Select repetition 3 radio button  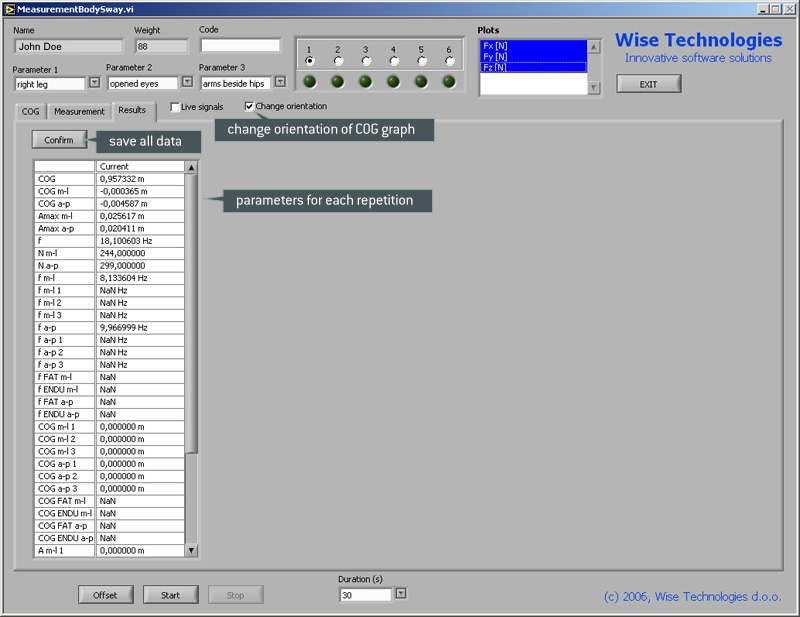coord(366,61)
